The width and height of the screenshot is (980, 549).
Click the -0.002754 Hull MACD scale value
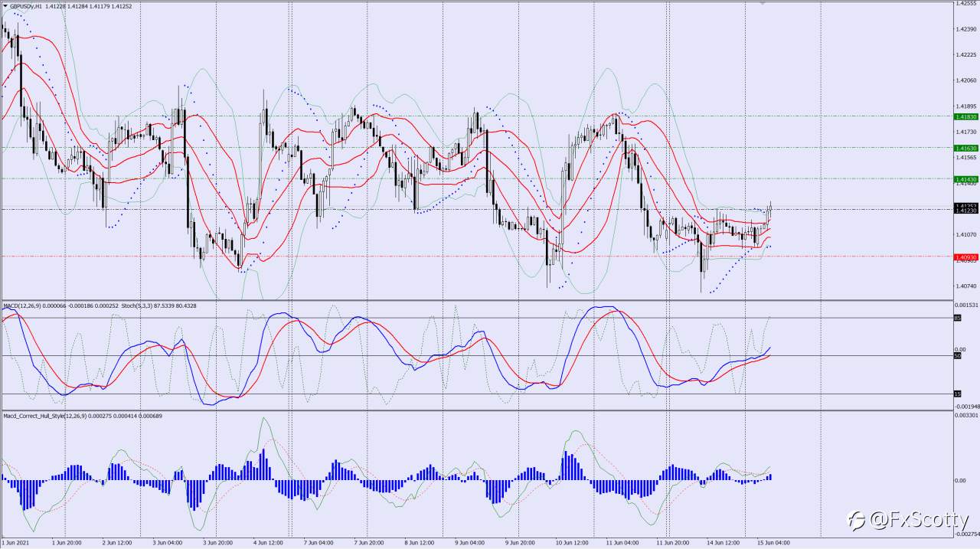967,534
